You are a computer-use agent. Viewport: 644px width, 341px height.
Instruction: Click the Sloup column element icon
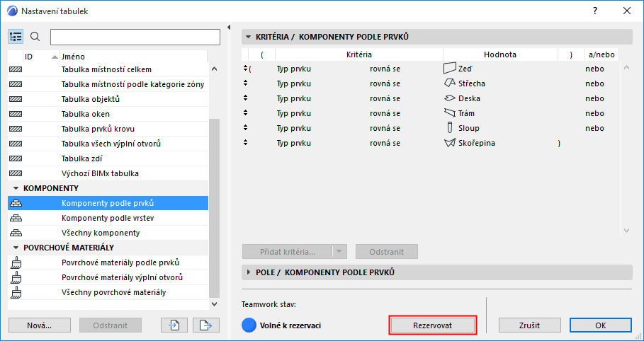448,128
